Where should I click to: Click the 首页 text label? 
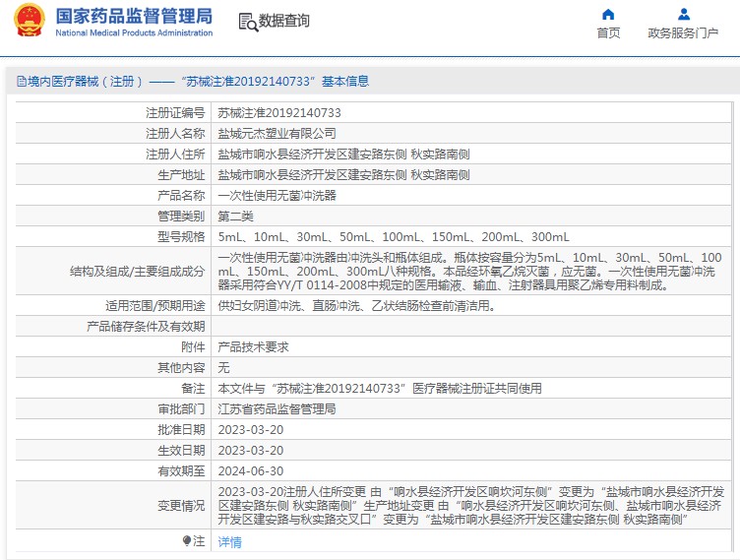608,33
